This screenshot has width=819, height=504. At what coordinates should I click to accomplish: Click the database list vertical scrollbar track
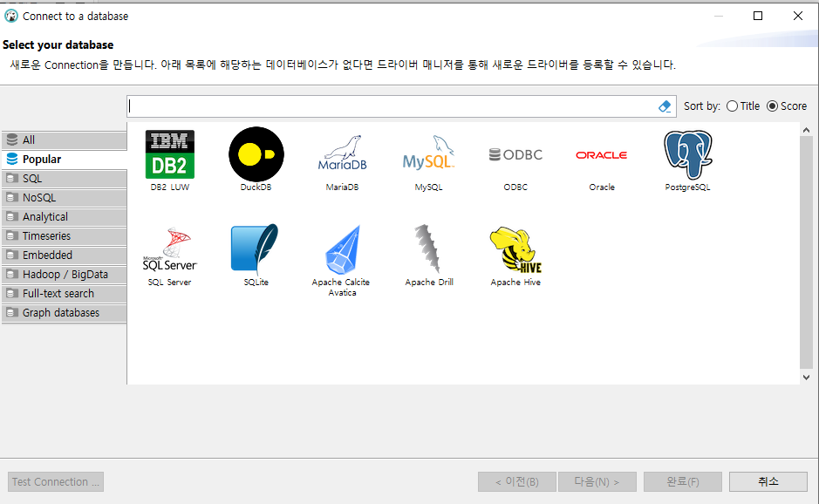coord(806,253)
